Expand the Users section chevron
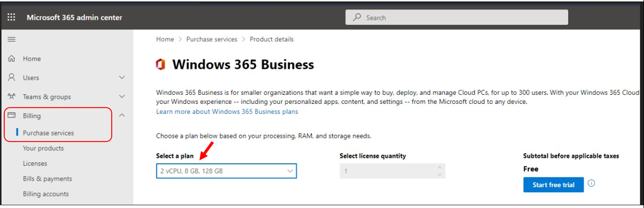The width and height of the screenshot is (644, 208). coord(122,77)
